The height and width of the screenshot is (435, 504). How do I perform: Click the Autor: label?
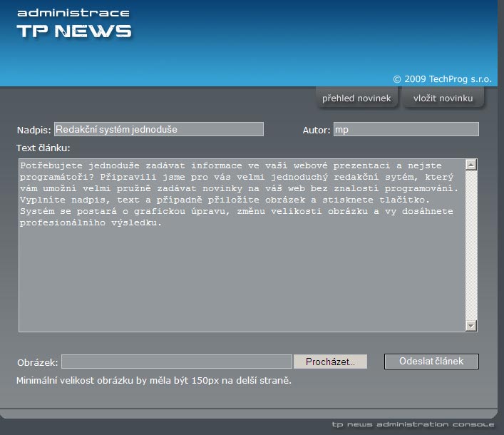(317, 130)
